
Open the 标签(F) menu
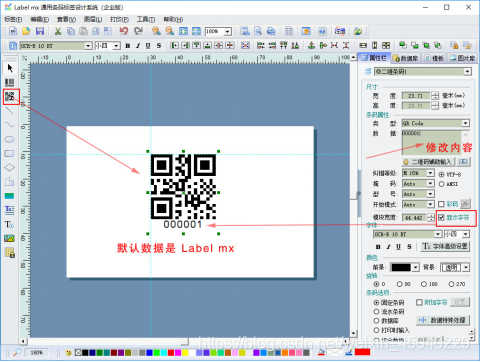pyautogui.click(x=13, y=19)
